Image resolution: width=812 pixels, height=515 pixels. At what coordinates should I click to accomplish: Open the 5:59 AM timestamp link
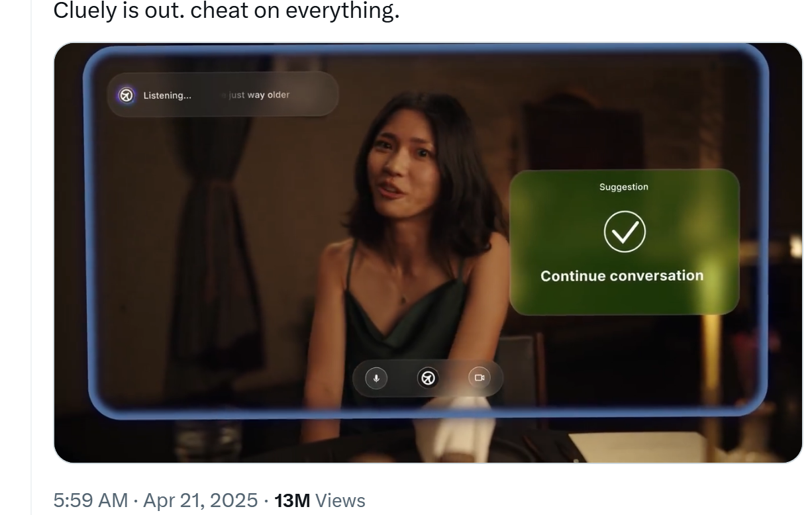[91, 500]
